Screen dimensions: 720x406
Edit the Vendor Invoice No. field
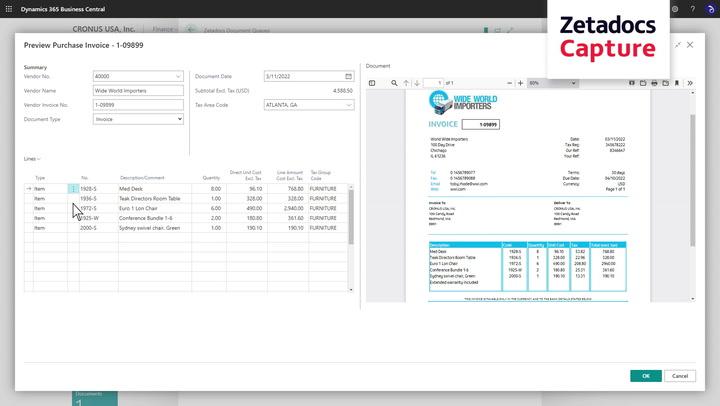(138, 105)
